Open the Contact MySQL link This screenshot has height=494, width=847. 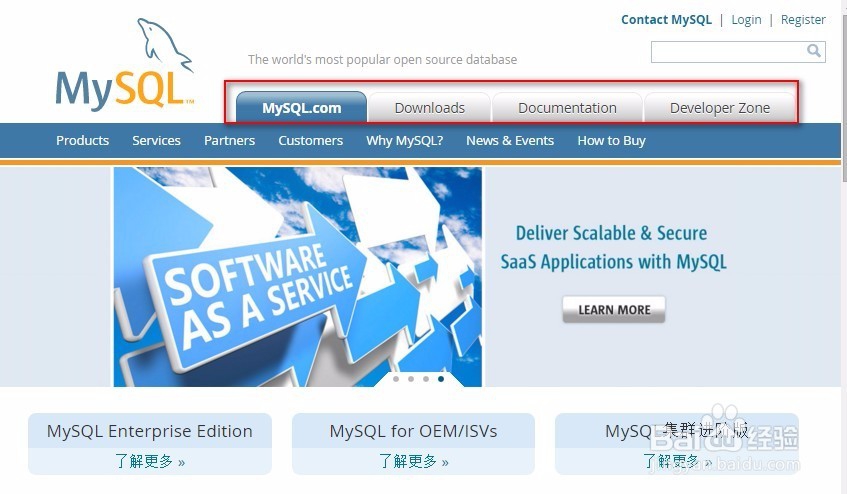tap(666, 20)
